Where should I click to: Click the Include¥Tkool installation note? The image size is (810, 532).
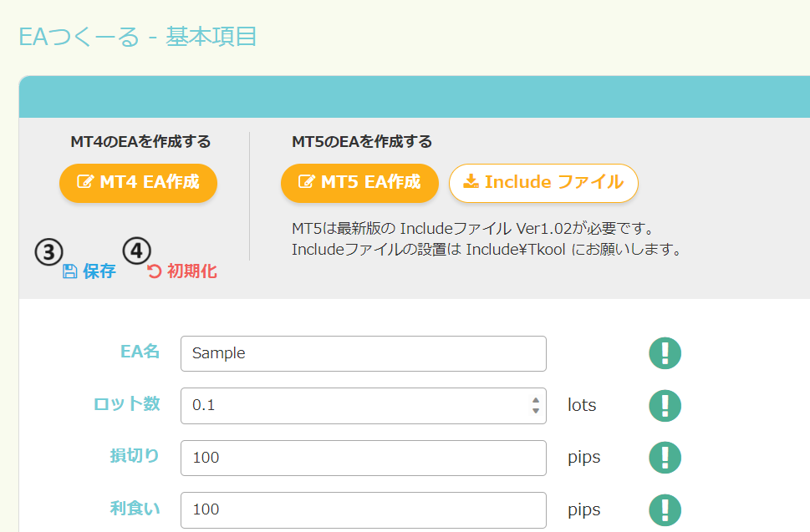pyautogui.click(x=486, y=249)
